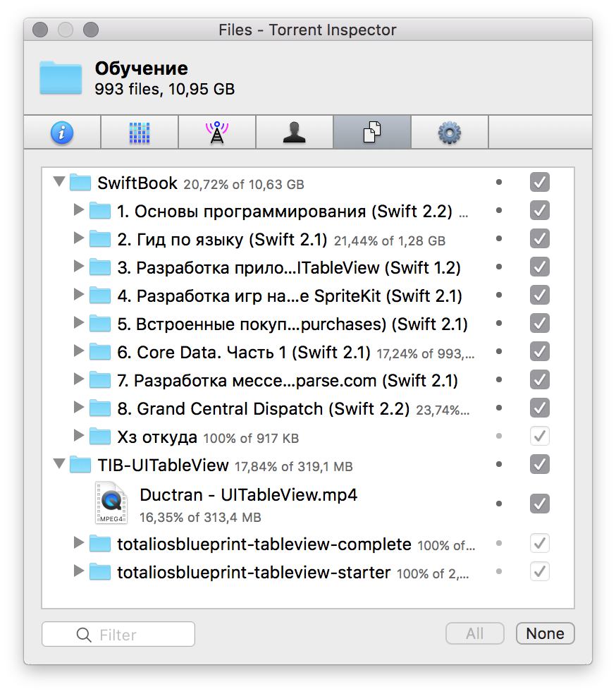Viewport: 616px width, 694px height.
Task: Toggle checkbox for 4. Разработка игр SpriteKit
Action: [x=539, y=295]
